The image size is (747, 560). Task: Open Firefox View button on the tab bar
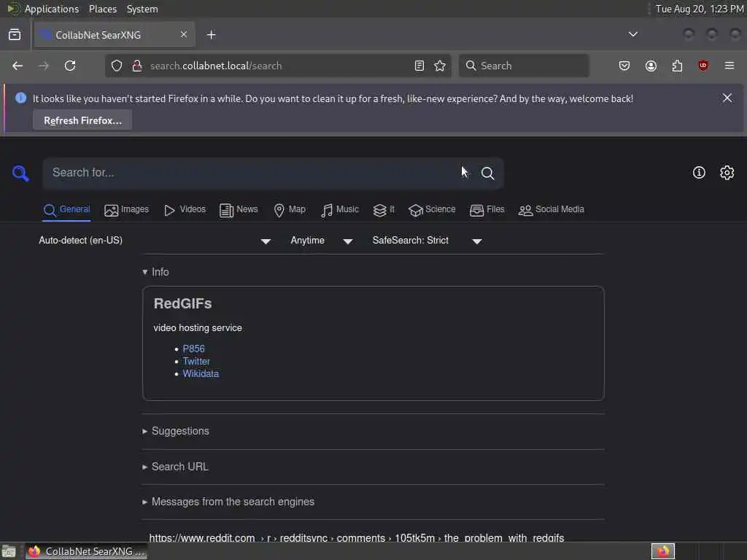point(15,35)
